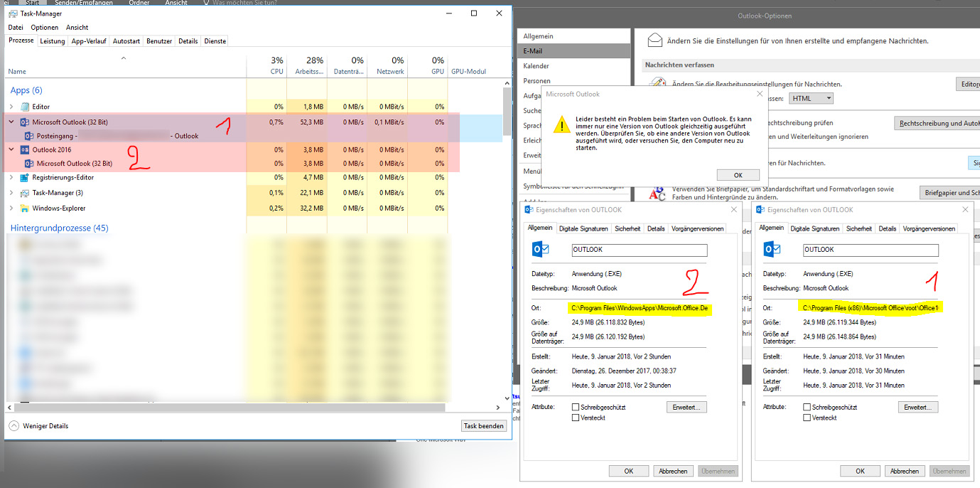The width and height of the screenshot is (980, 488).
Task: Click Erweitert button in right Eigenschaften dialog
Action: point(917,407)
